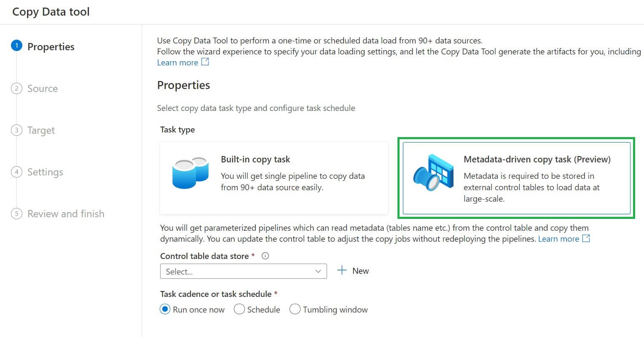Select the Tumbling window radio button
Viewport: 644px width, 337px height.
click(295, 310)
